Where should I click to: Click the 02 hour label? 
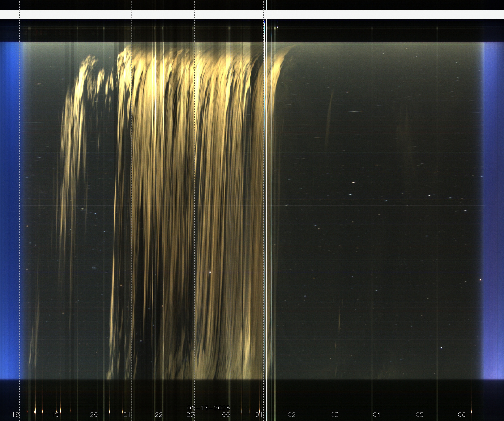pos(291,415)
